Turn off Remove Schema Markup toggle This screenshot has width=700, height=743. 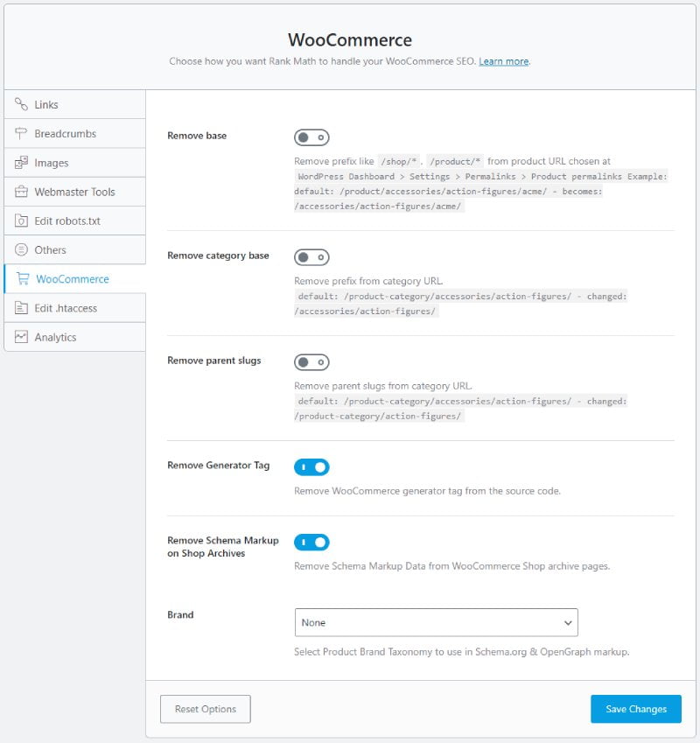coord(311,543)
